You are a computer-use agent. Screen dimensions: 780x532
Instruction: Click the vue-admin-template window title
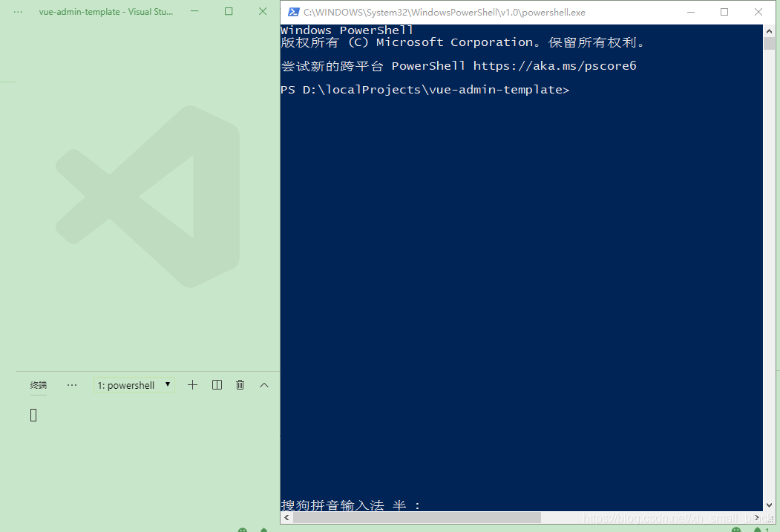point(105,11)
